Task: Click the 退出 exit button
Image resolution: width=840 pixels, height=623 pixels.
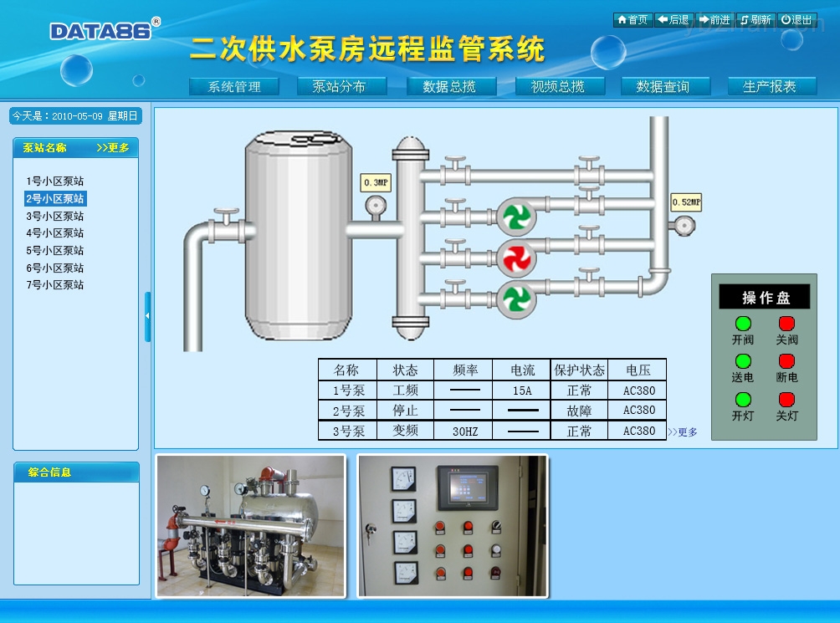Action: pyautogui.click(x=796, y=20)
